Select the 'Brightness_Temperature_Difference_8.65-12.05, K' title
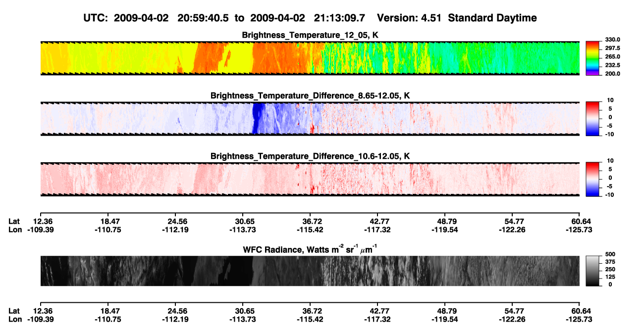 310,95
